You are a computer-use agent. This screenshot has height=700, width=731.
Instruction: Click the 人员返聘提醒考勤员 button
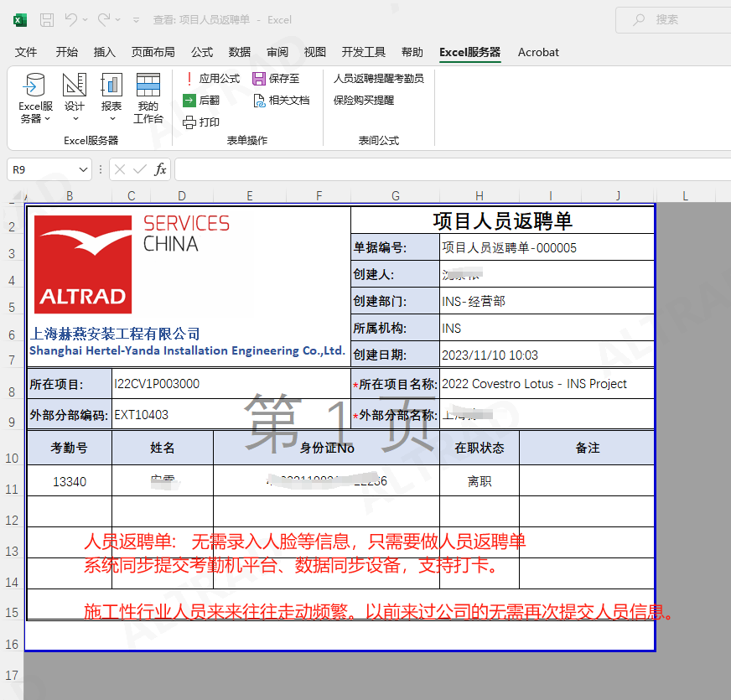(378, 79)
